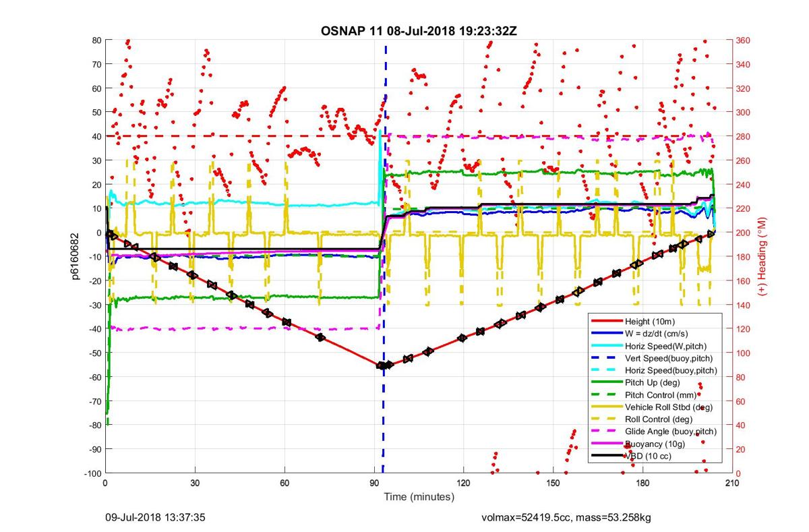Click left axis tick label "-30"
The image size is (809, 532).
94,305
